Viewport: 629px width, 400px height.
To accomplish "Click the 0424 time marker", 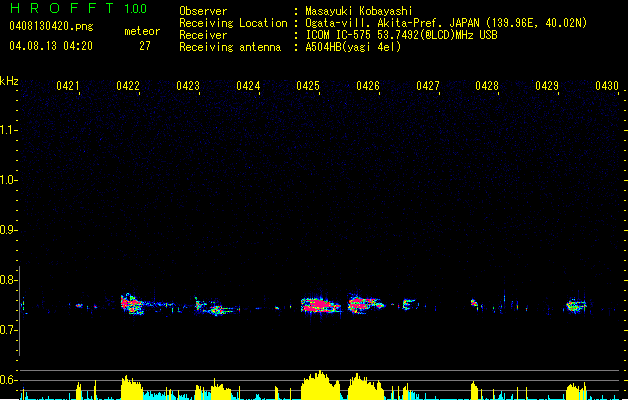I will click(x=248, y=86).
